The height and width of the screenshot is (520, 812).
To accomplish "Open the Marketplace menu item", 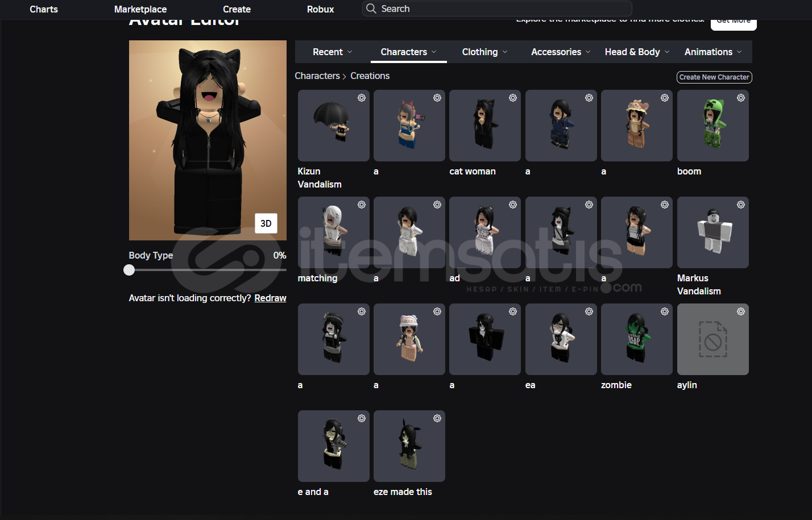I will [x=140, y=9].
